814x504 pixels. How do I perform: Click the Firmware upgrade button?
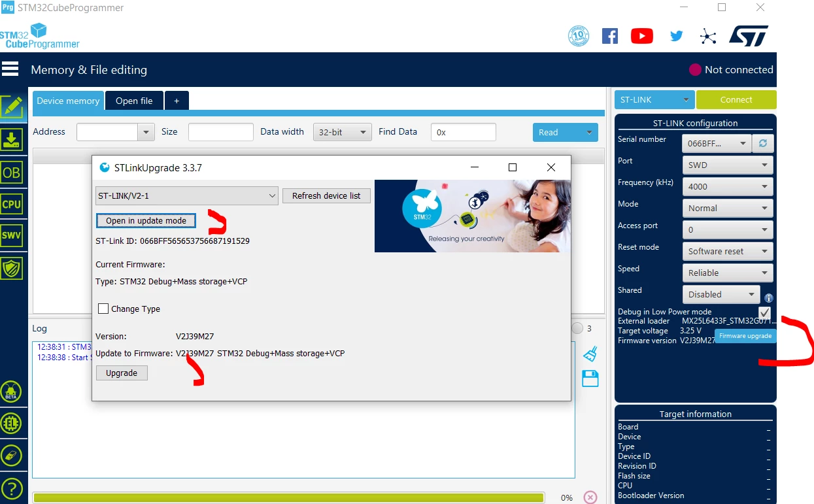click(745, 336)
